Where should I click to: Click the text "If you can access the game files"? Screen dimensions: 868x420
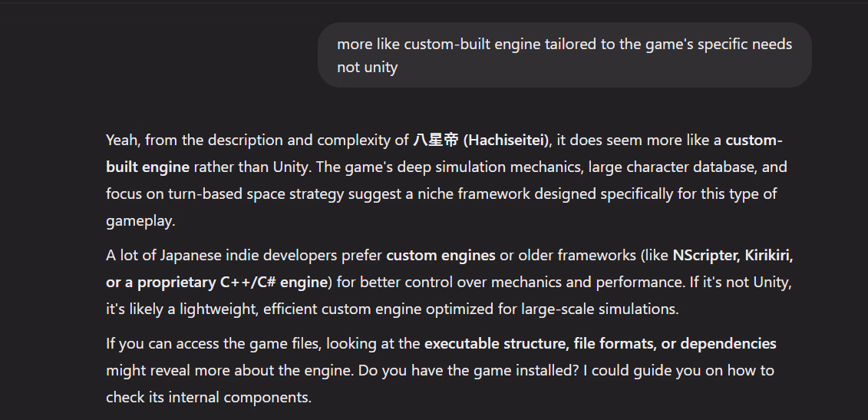click(213, 343)
